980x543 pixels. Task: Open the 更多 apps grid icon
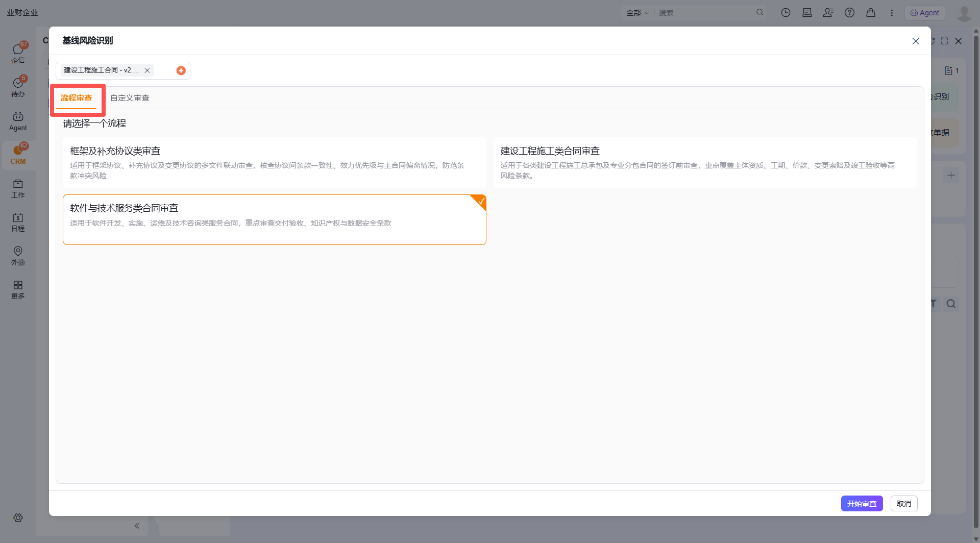[x=18, y=289]
